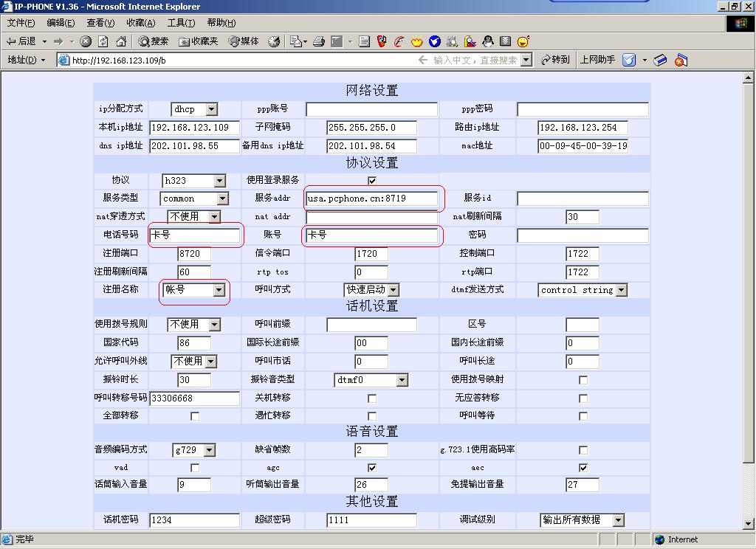Click the History icon next to Media
This screenshot has height=549, width=756.
point(275,41)
